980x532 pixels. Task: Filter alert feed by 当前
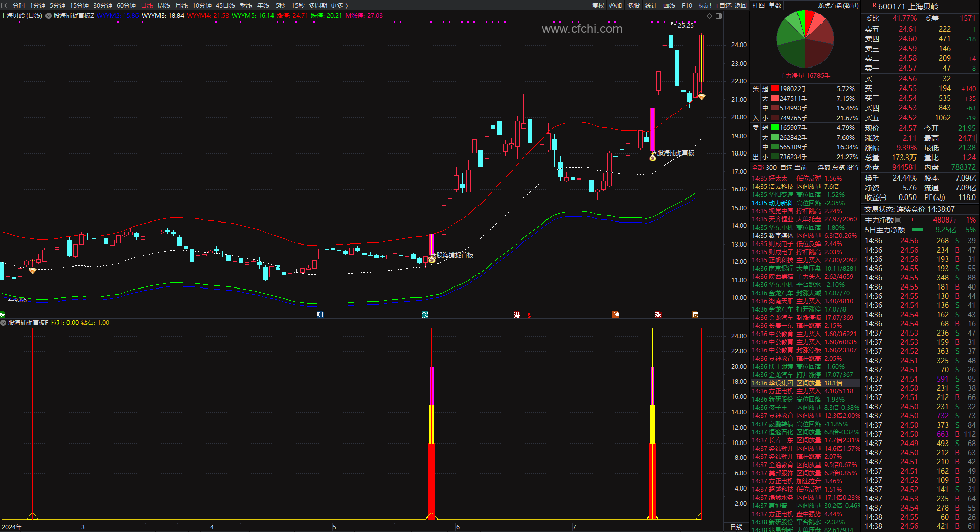pyautogui.click(x=801, y=168)
